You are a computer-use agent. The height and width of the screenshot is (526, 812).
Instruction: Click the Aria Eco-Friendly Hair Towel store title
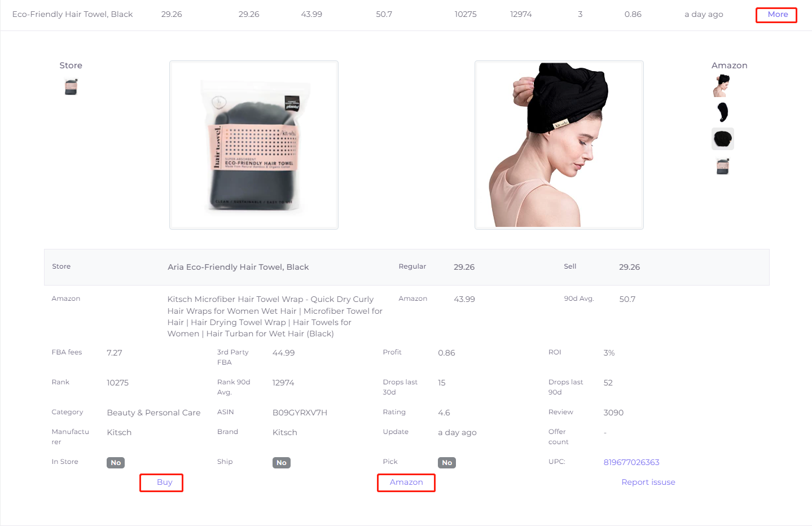tap(238, 267)
